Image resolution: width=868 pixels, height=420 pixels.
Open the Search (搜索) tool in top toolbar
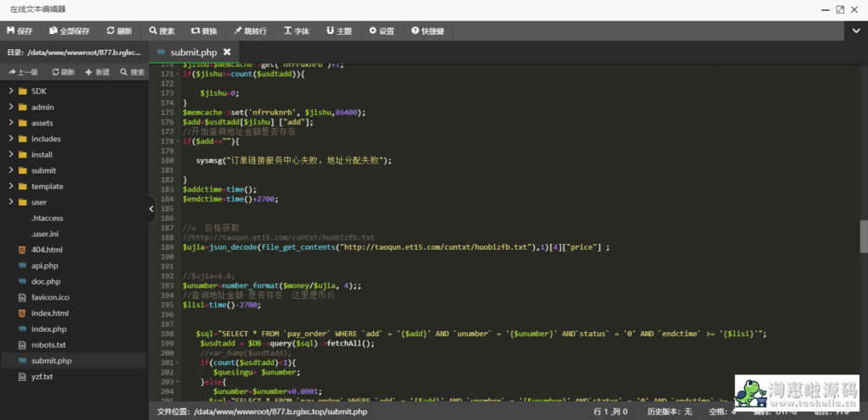pos(161,31)
